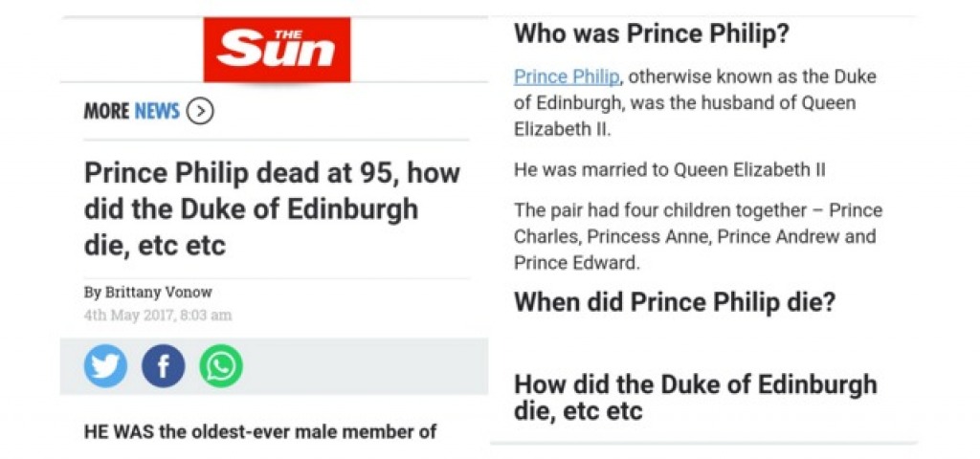Screen dimensions: 980x459
Task: Click the More News circled arrow
Action: click(200, 112)
